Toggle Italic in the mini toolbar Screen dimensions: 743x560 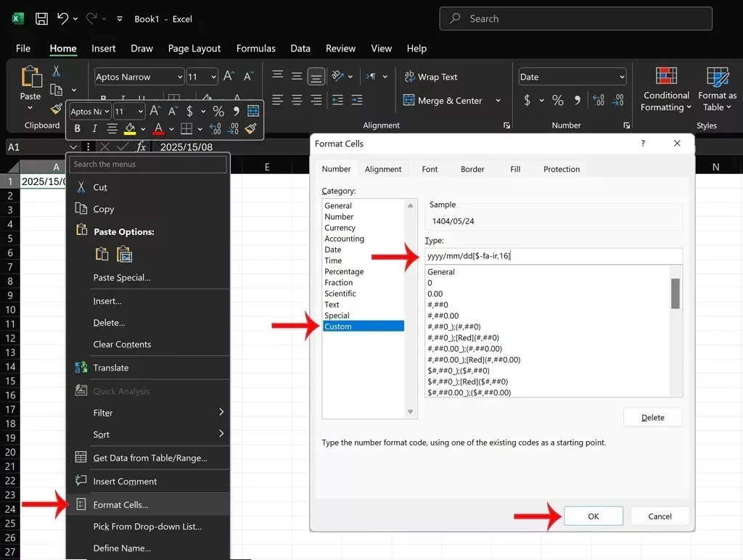(x=94, y=128)
